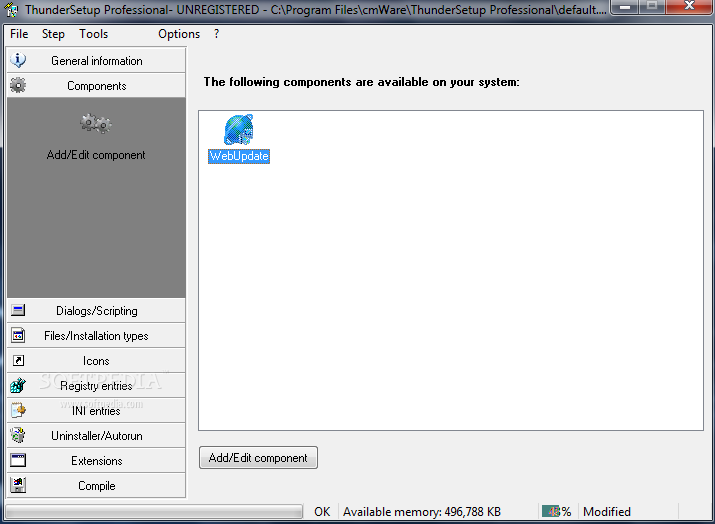The width and height of the screenshot is (715, 524).
Task: Click the status bar progress bar
Action: coord(154,511)
